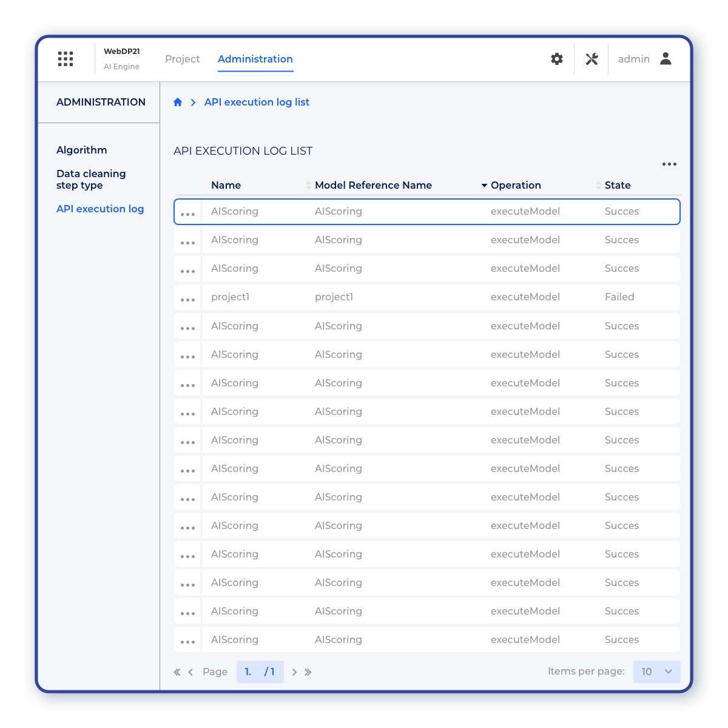Open row actions for the project1 entry
Image resolution: width=728 pixels, height=728 pixels.
(188, 300)
